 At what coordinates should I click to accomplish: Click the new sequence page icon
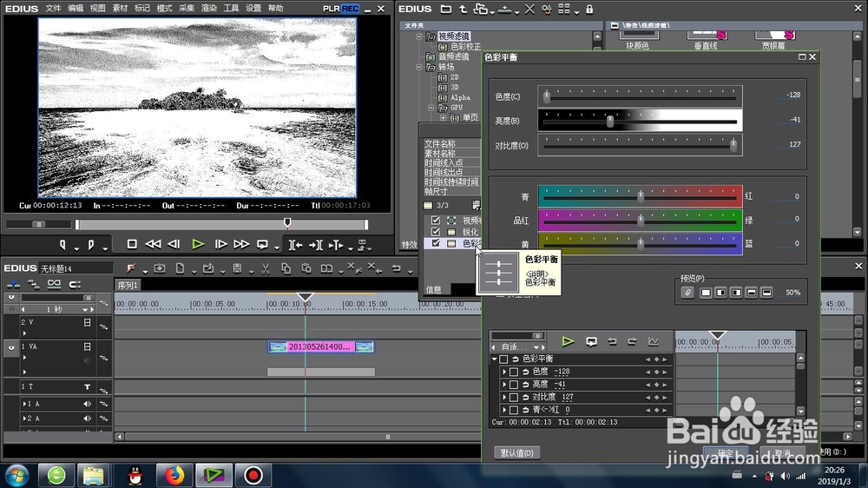tap(180, 268)
